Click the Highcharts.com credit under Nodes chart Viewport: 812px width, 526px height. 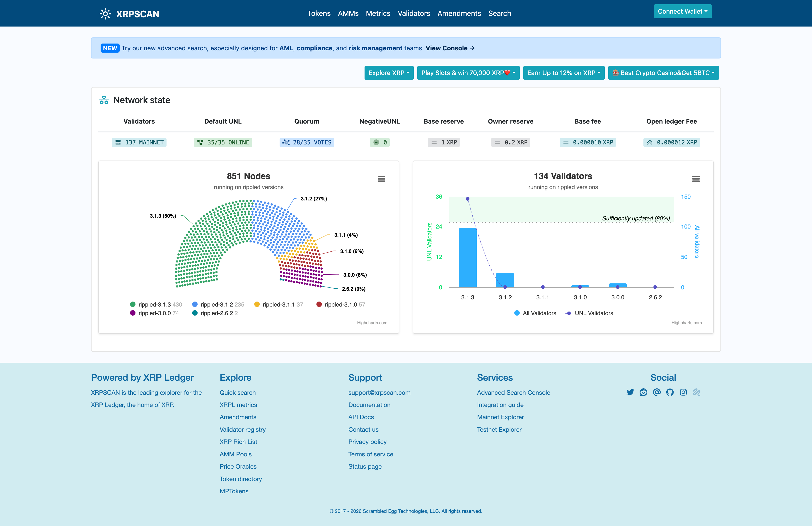(372, 323)
